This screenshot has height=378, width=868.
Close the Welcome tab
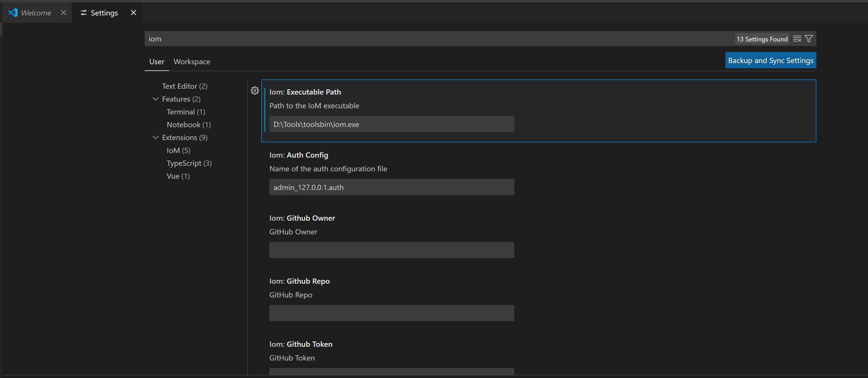click(63, 13)
